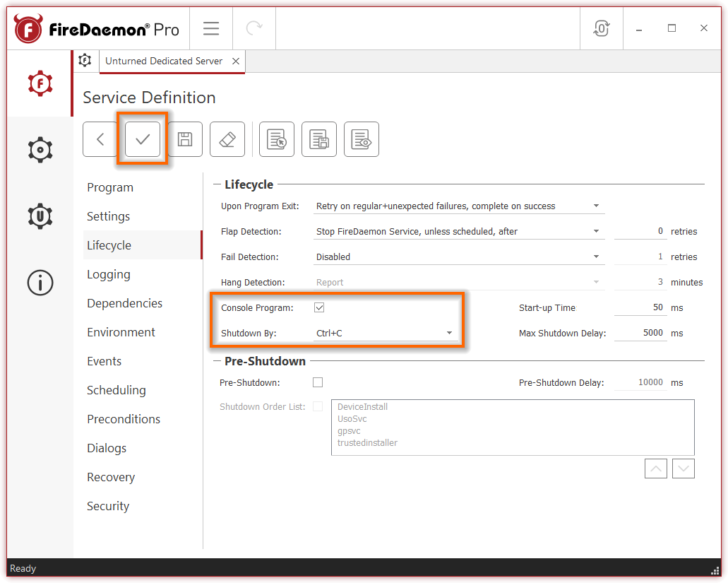The width and height of the screenshot is (728, 583).
Task: Move list item down with arrow button
Action: (x=683, y=469)
